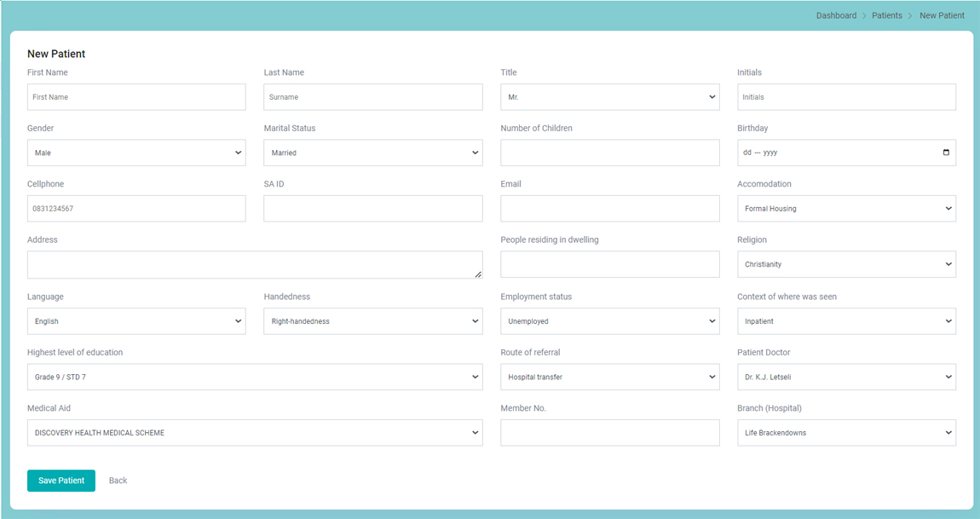980x519 pixels.
Task: Focus the First Name input field
Action: [x=136, y=97]
